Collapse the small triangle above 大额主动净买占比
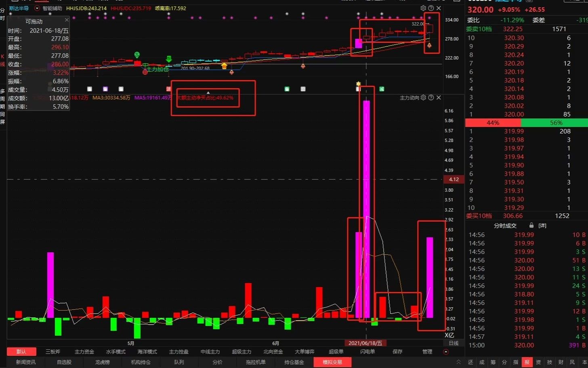 tap(208, 93)
